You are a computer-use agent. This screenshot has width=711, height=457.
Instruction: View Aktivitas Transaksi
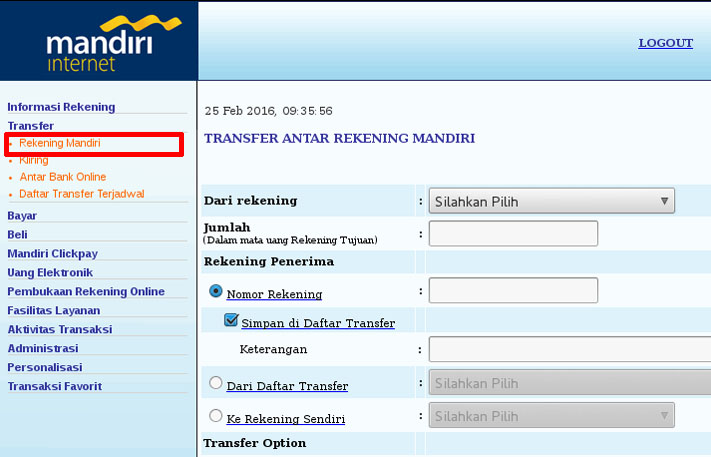[x=59, y=330]
